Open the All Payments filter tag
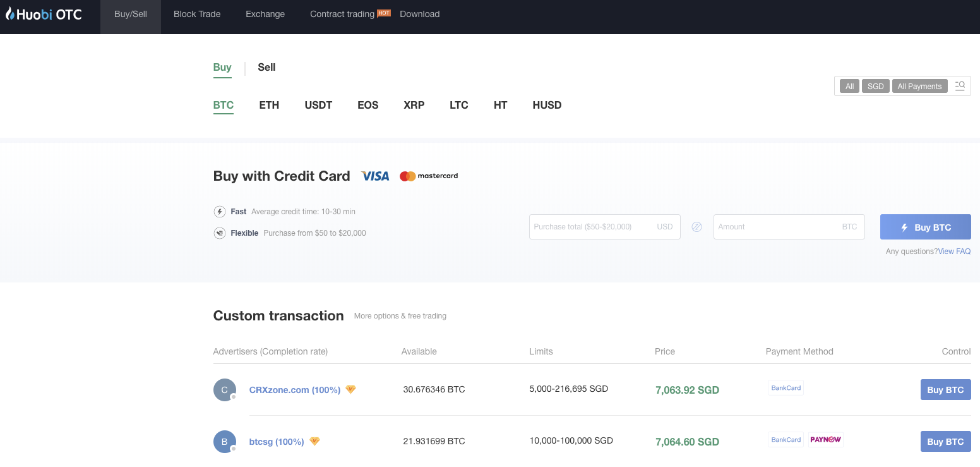 click(x=919, y=87)
